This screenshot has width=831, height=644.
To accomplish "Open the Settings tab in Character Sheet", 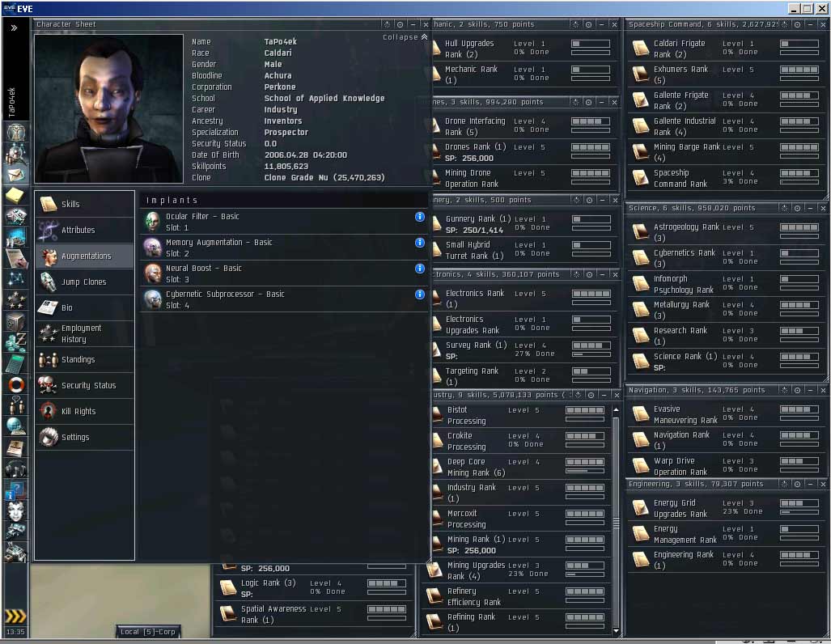I will click(85, 437).
